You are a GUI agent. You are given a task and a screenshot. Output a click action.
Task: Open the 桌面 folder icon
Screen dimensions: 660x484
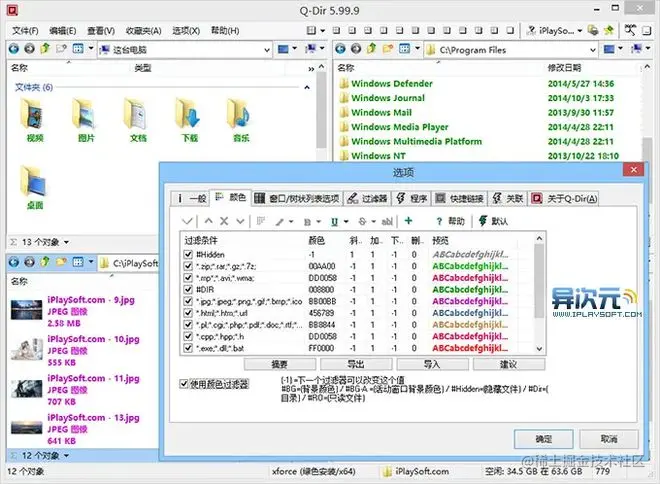[34, 181]
